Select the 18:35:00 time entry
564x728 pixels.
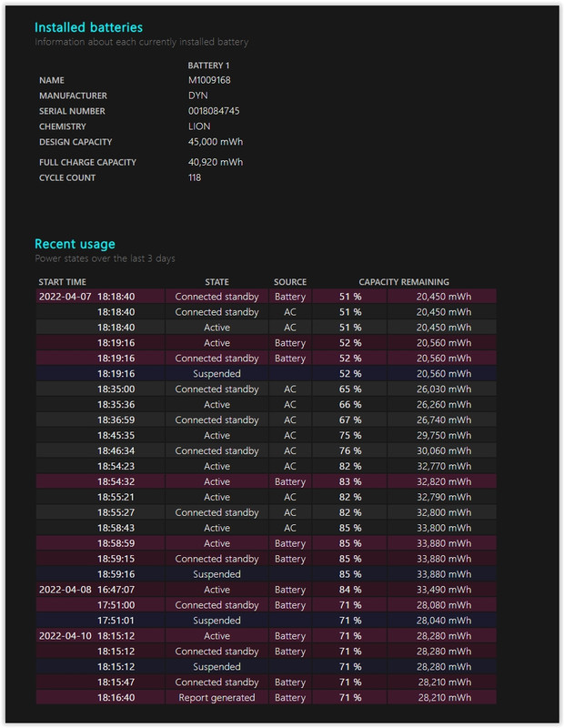(x=116, y=389)
